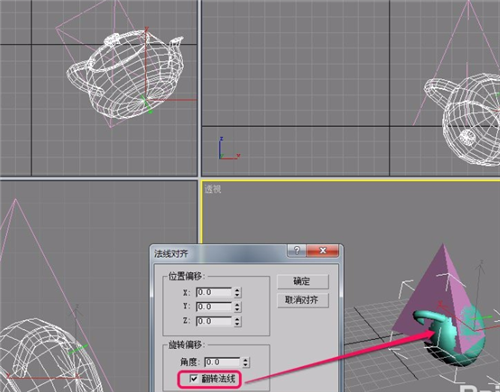Click the Z offset spinner arrows
Viewport: 500px width, 392px height.
[x=237, y=321]
